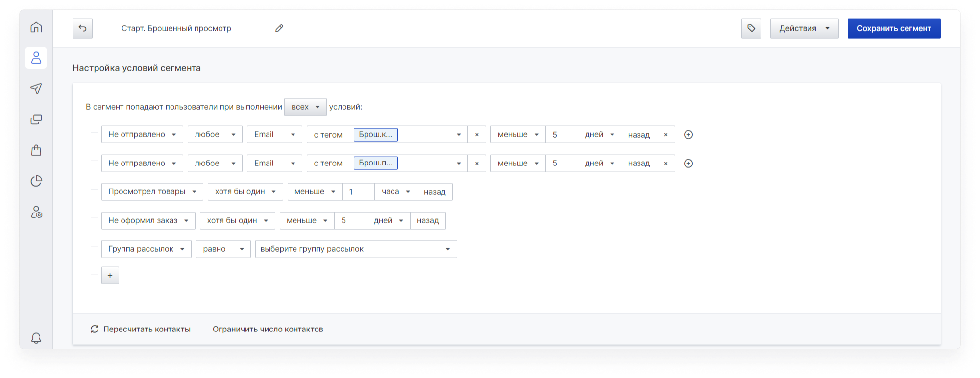This screenshot has height=378, width=980.
Task: Click circled plus in Брош.к... row
Action: pos(688,135)
